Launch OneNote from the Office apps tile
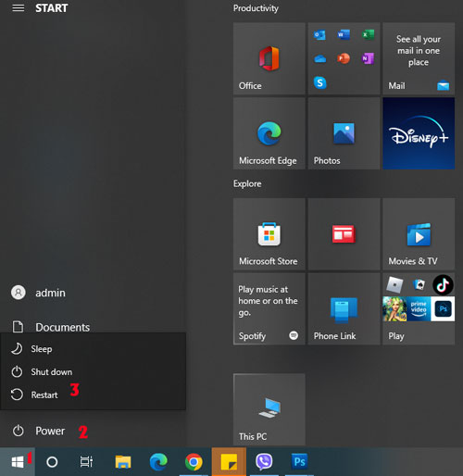463x476 pixels. click(x=368, y=58)
